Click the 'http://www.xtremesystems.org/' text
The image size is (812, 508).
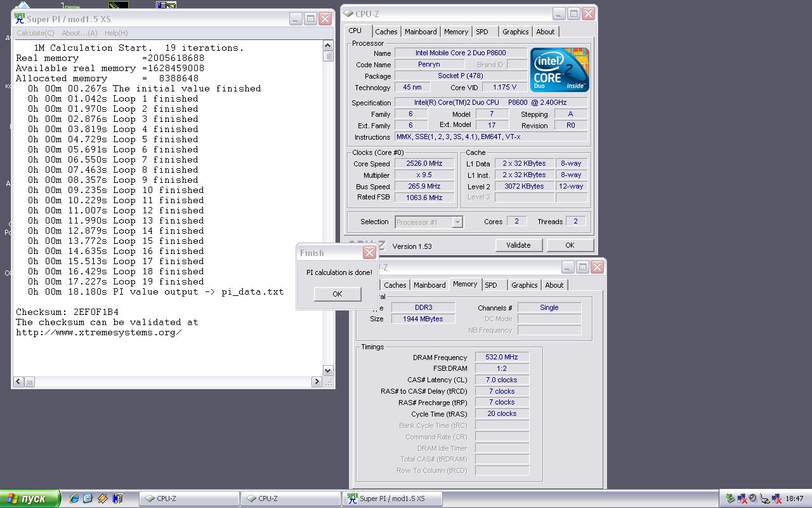(99, 332)
